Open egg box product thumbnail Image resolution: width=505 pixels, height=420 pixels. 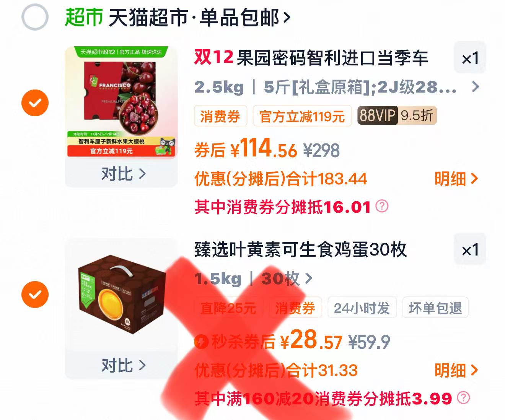[121, 294]
